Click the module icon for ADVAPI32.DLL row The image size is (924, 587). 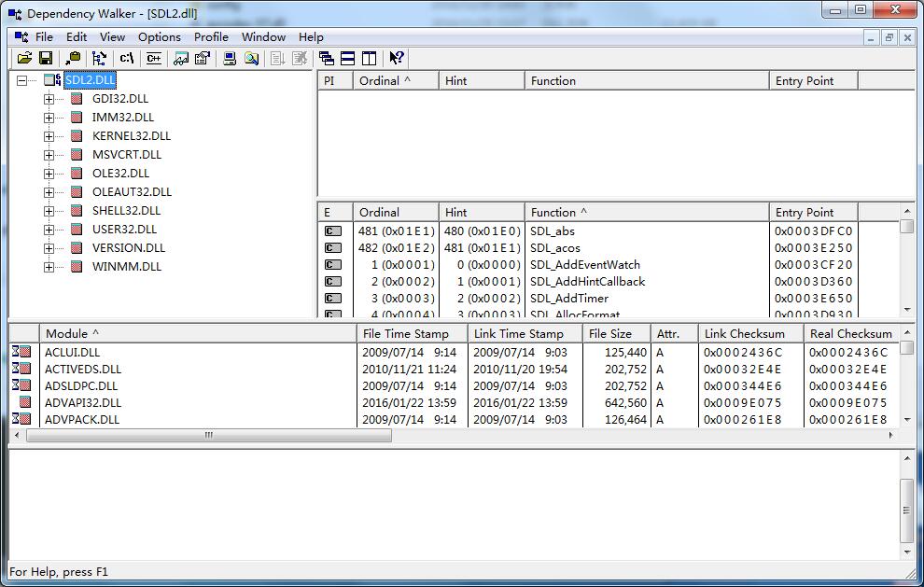(x=25, y=402)
